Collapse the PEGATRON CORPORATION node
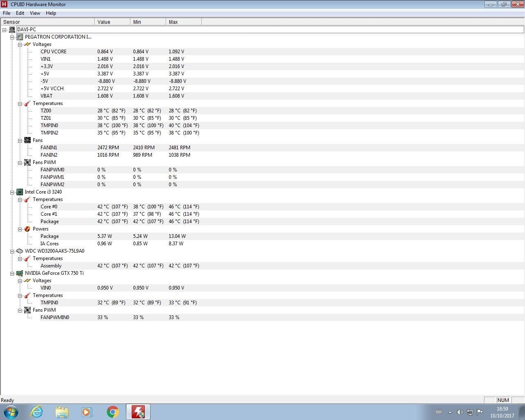This screenshot has width=525, height=420. [12, 37]
